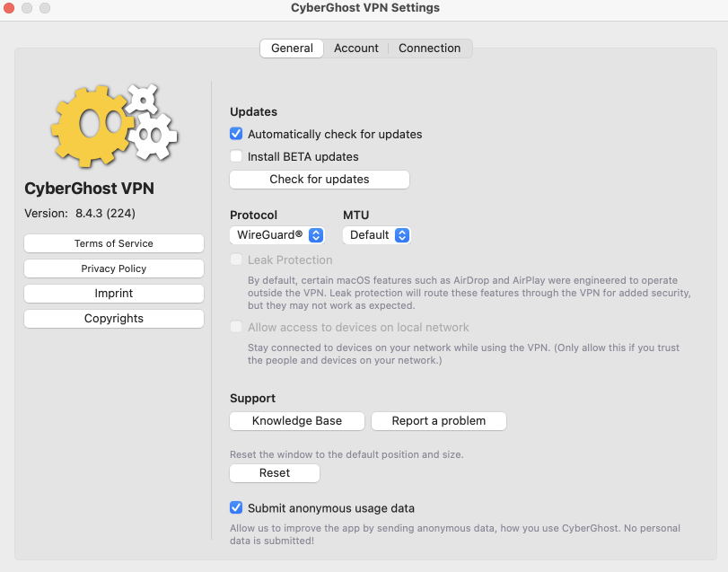728x572 pixels.
Task: Open the Imprint page
Action: point(113,293)
